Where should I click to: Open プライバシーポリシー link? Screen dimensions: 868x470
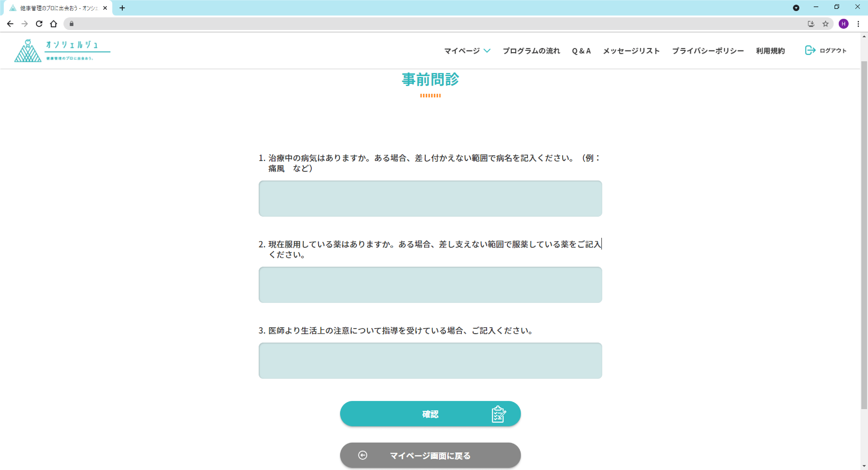click(x=708, y=51)
